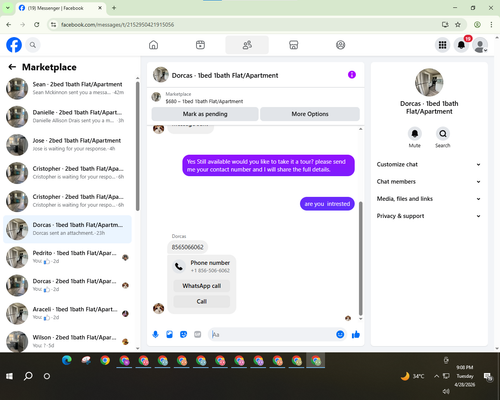This screenshot has height=400, width=500.
Task: Launch Microsoft Edge from taskbar
Action: pyautogui.click(x=67, y=360)
